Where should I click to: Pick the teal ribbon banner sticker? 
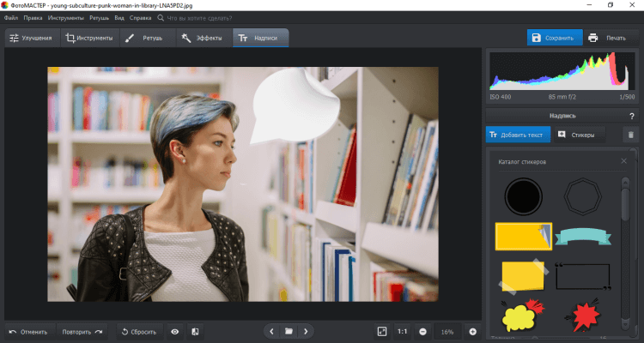pos(585,236)
